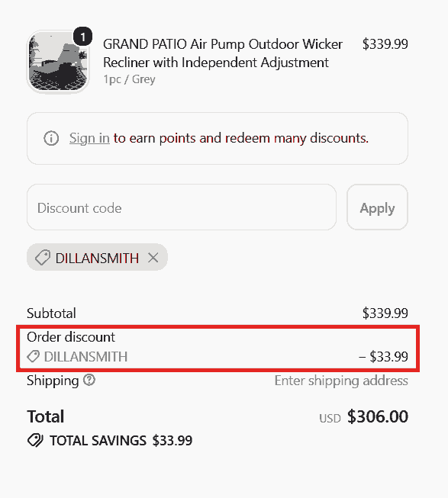The width and height of the screenshot is (448, 498).
Task: Click the DILLANSMITH applied code chip
Action: [97, 258]
